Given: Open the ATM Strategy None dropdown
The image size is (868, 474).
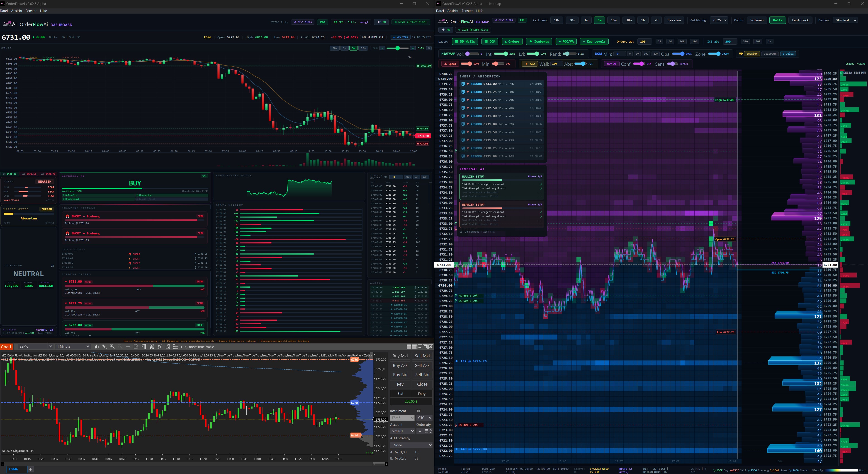Looking at the screenshot, I should click(x=411, y=445).
